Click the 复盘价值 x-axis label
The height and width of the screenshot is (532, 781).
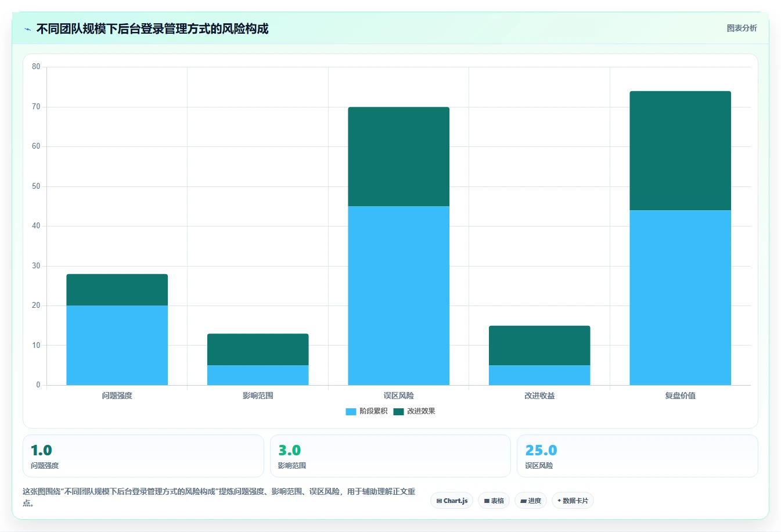[x=681, y=396]
